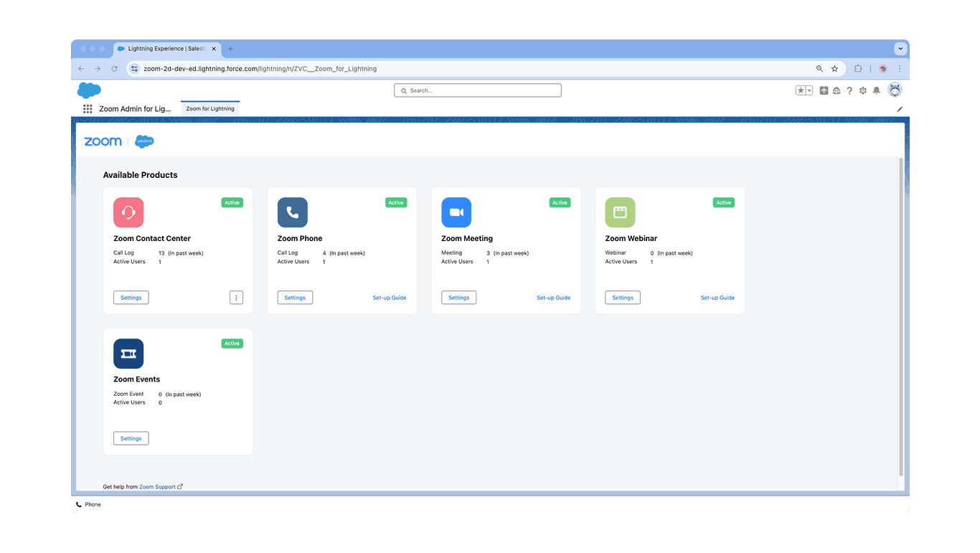Go forward in browser
Screen dimensions: 980x553
pos(98,69)
